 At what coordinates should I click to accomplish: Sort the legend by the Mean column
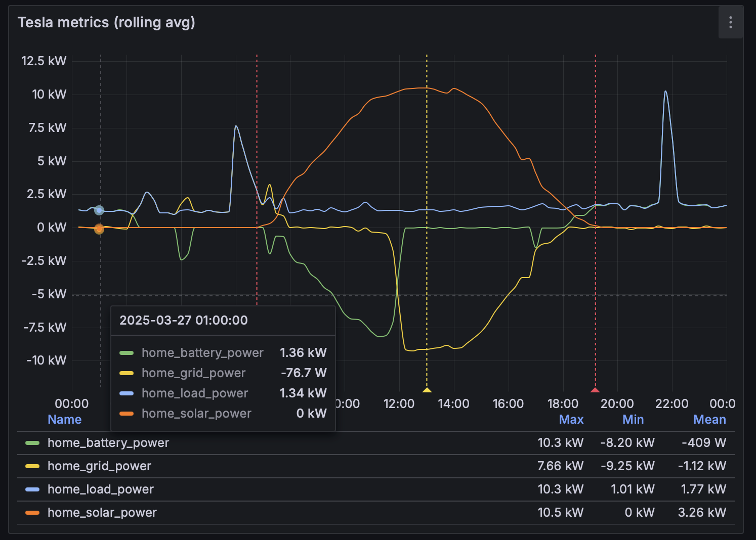(709, 419)
